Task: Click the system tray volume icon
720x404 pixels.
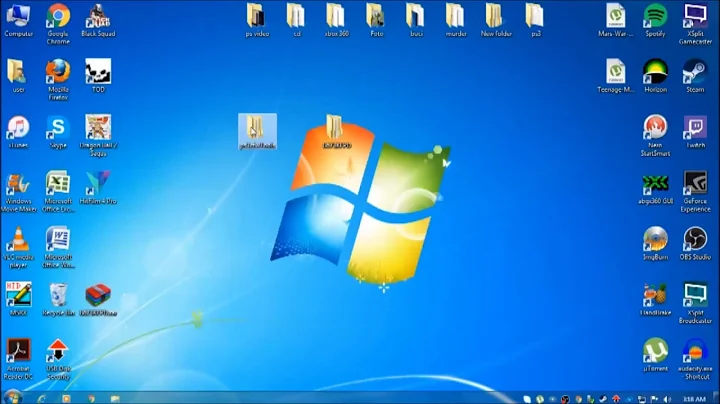Action: 667,399
